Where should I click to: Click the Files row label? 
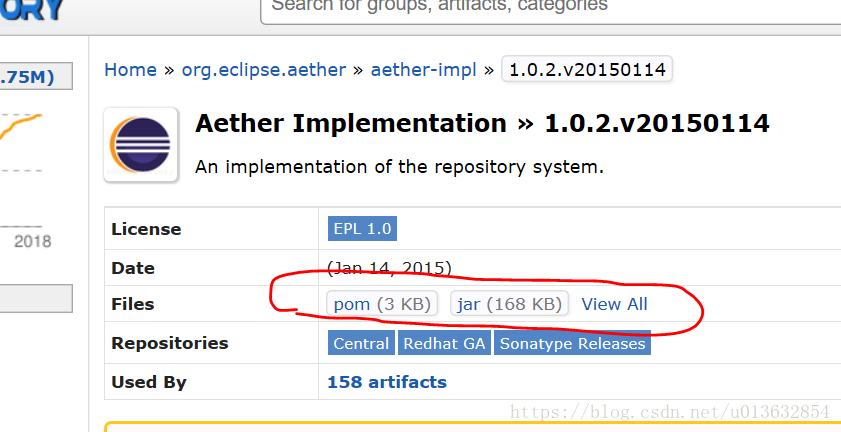pyautogui.click(x=132, y=304)
